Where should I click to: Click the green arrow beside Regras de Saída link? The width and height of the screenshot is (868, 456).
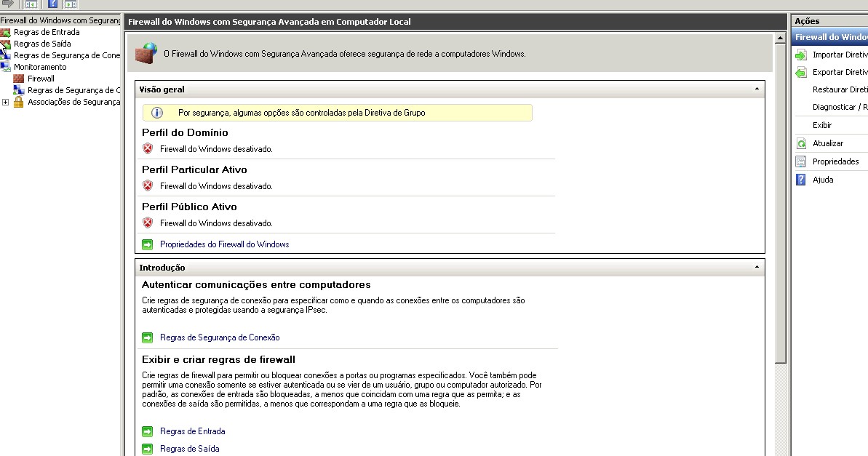point(147,449)
